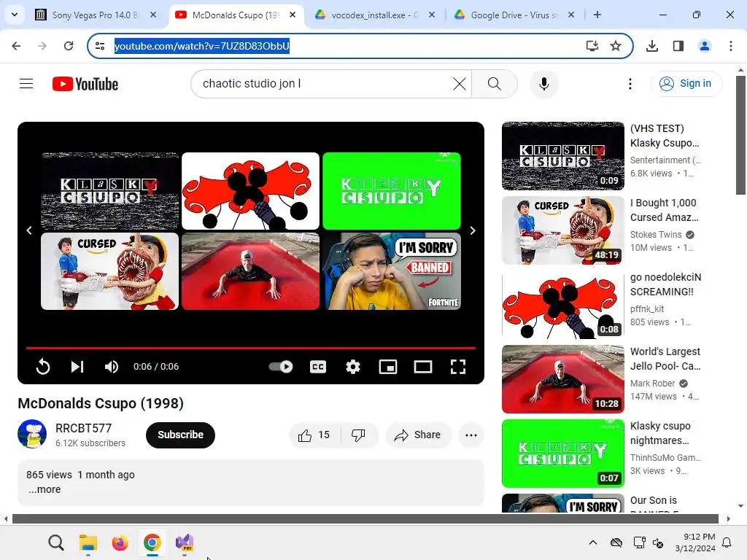Seek on the red video progress bar
Screen dimensions: 747x560
point(251,348)
